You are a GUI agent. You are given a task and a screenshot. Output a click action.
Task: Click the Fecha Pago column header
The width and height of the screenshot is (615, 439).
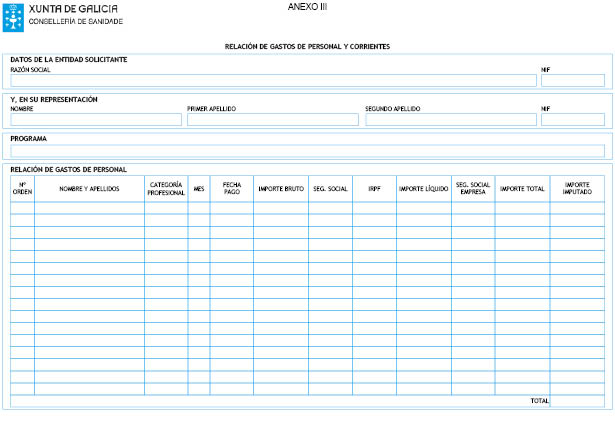231,188
